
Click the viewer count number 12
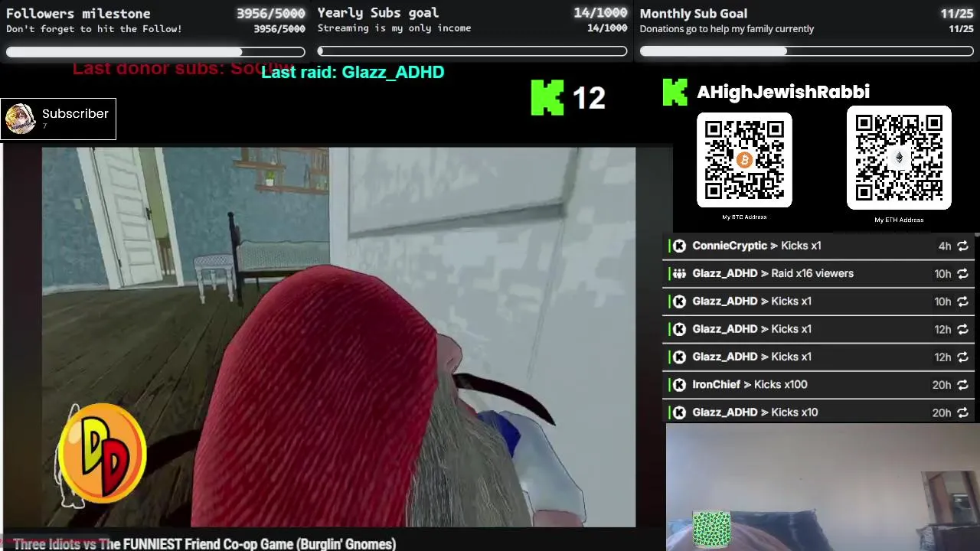(x=589, y=98)
